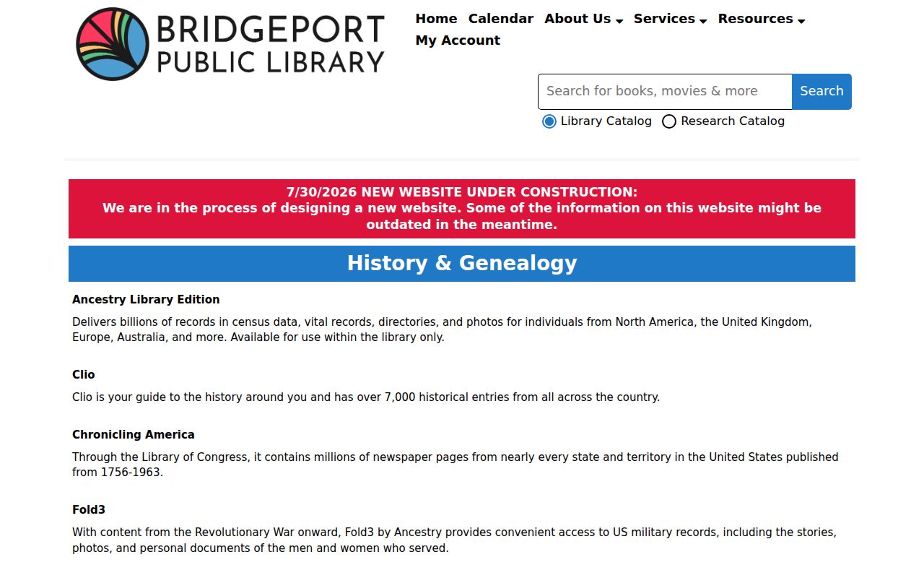The width and height of the screenshot is (924, 578).
Task: Open the Chronicling America resource
Action: click(134, 435)
